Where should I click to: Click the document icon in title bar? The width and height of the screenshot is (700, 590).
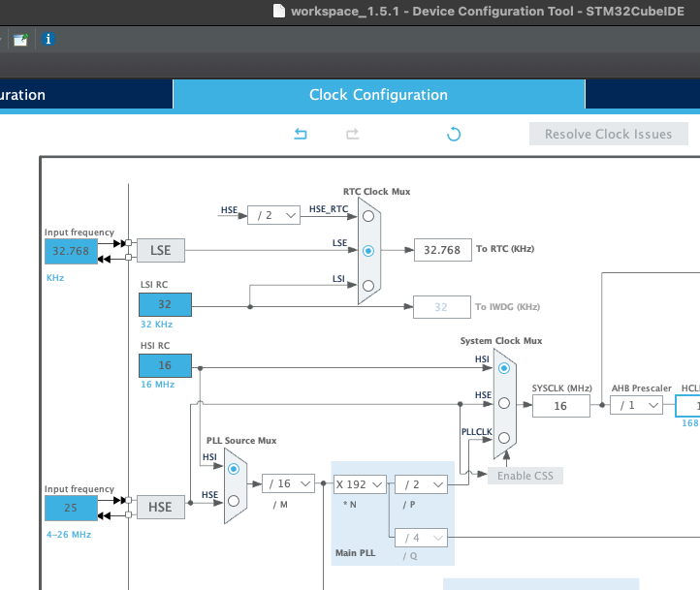[x=279, y=11]
